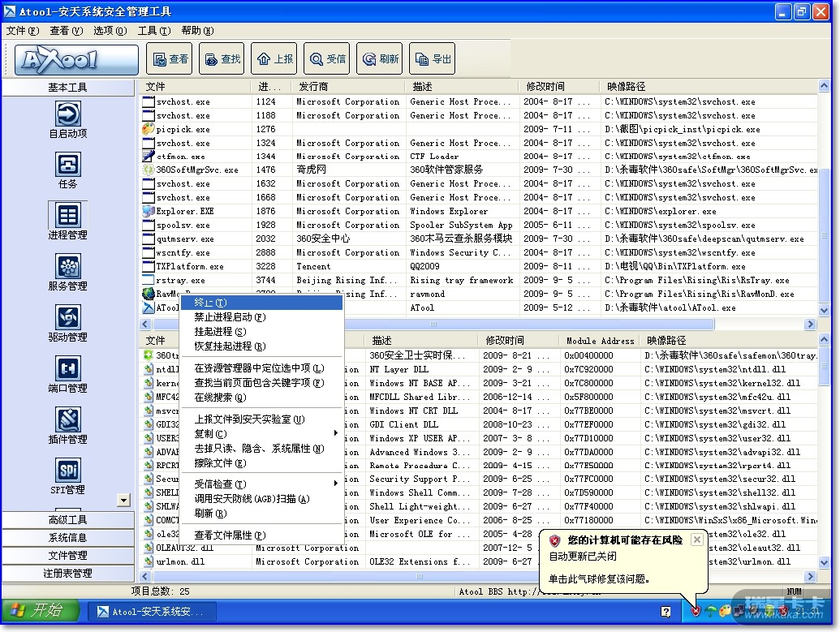The height and width of the screenshot is (632, 840).
Task: Open the 帮助(H) menu
Action: 197,31
